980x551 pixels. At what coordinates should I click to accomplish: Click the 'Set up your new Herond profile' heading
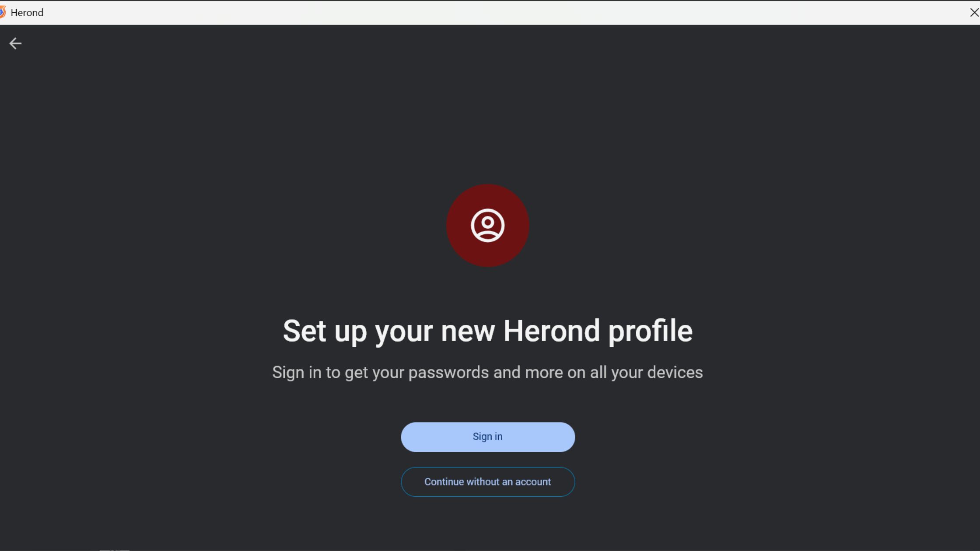point(487,331)
